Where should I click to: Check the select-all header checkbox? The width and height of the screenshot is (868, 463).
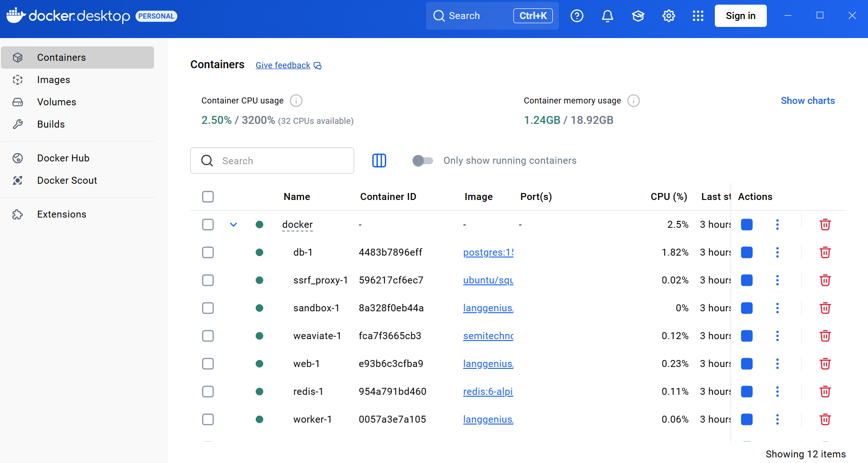click(x=208, y=197)
